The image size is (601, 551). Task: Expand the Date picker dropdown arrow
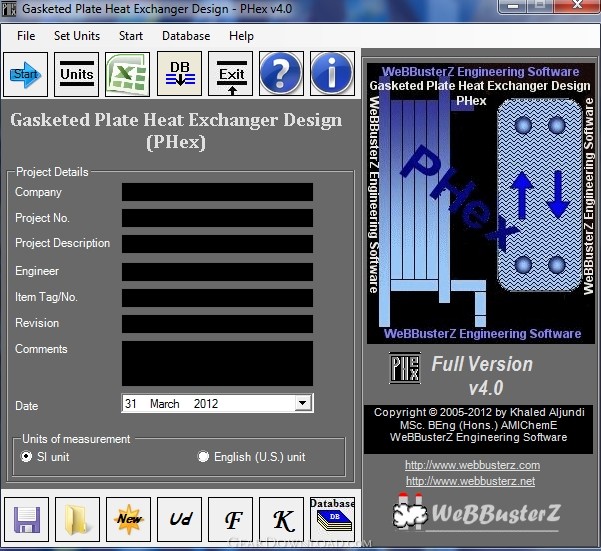click(303, 403)
